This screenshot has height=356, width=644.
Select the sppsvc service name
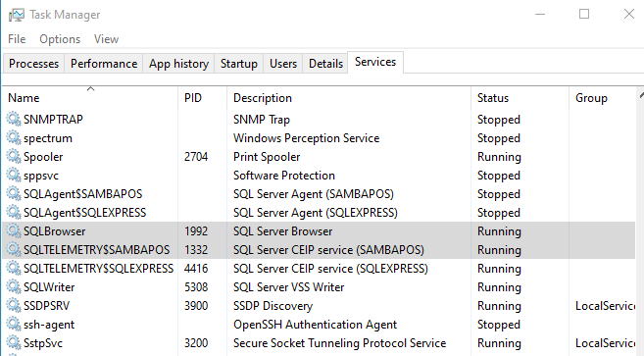click(41, 176)
